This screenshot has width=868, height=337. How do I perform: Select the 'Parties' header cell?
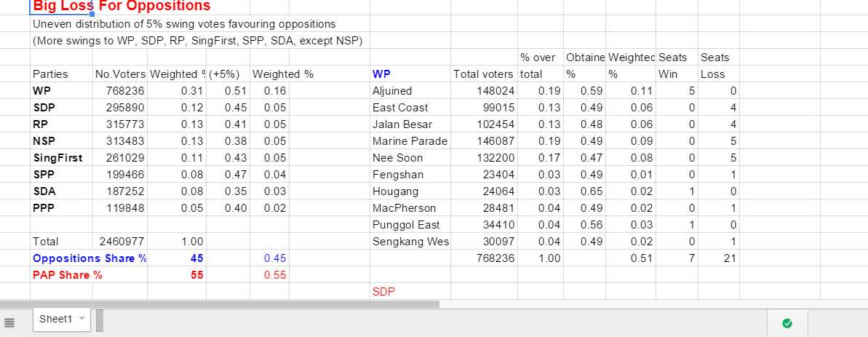pos(61,74)
